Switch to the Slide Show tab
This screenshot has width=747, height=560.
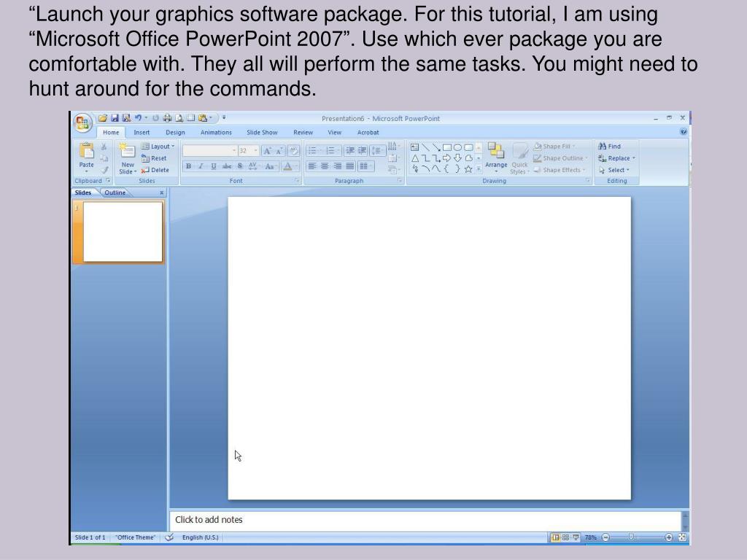pyautogui.click(x=262, y=133)
